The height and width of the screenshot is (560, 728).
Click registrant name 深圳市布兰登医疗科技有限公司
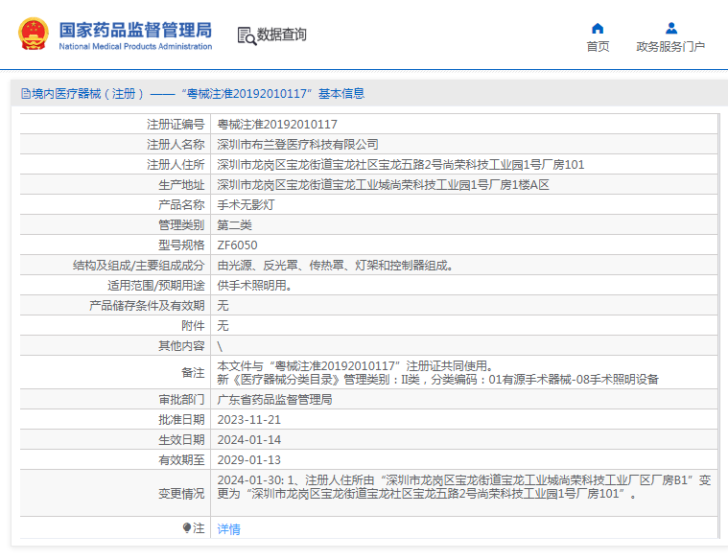click(x=297, y=145)
